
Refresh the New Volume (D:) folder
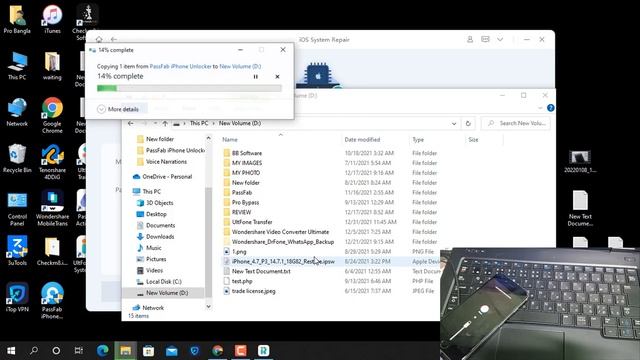[x=468, y=123]
